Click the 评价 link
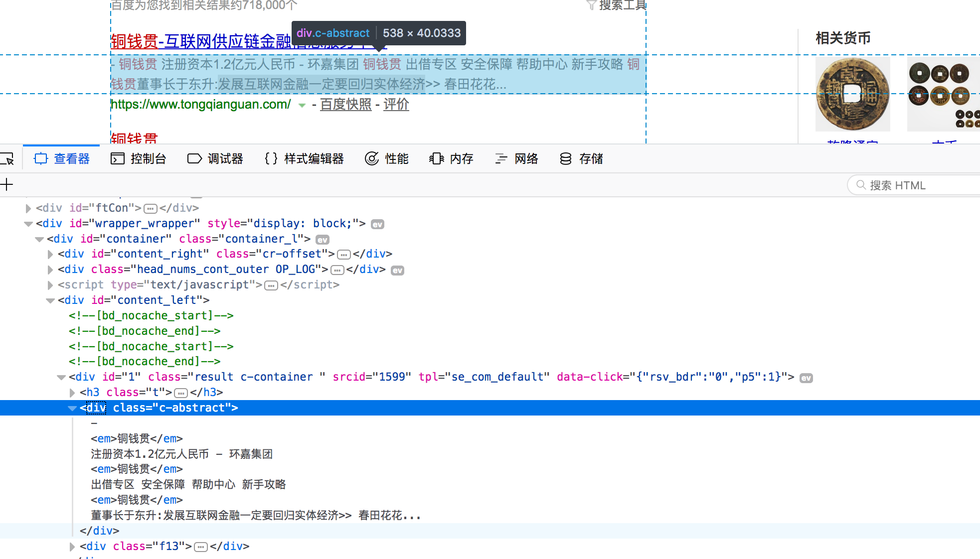The width and height of the screenshot is (980, 559). click(x=396, y=105)
